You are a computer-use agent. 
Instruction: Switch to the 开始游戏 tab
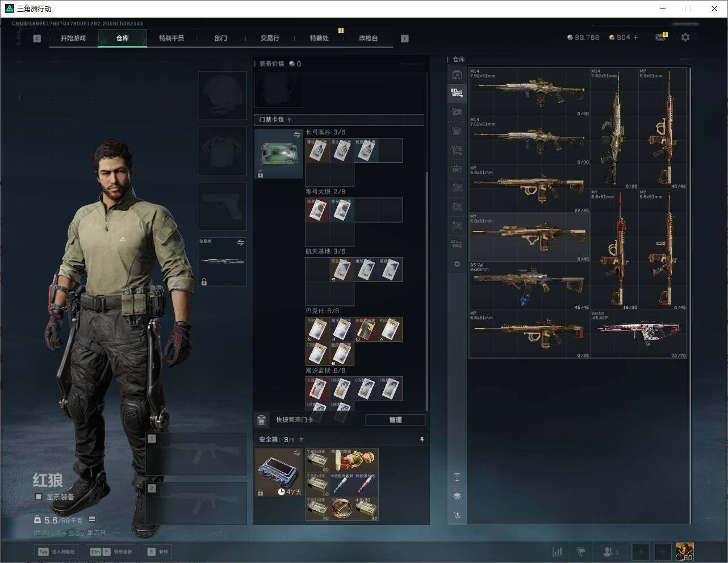pyautogui.click(x=73, y=38)
